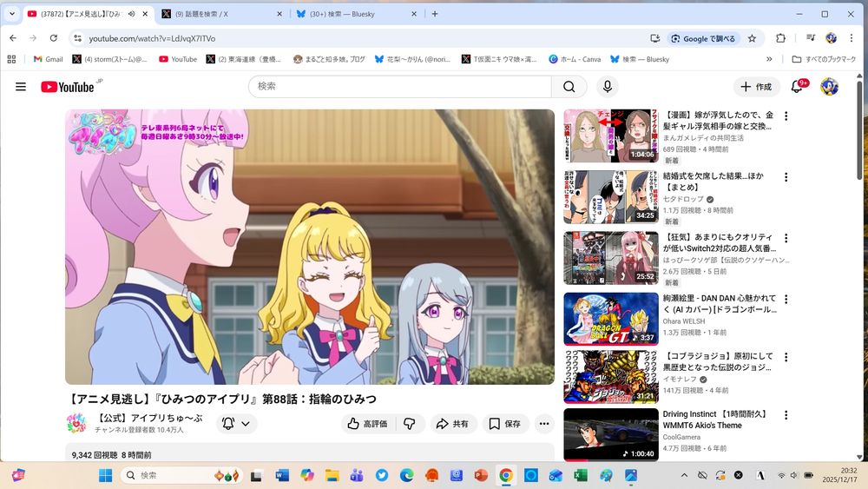
Task: Open the 作成 create menu
Action: (757, 86)
